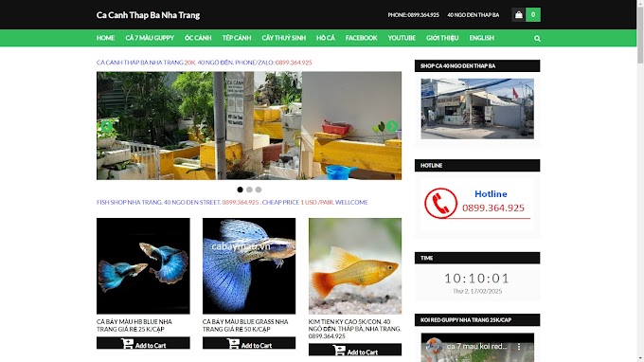The width and height of the screenshot is (644, 362).
Task: Open CÁ 7 MÀU GUPPY menu
Action: 150,38
